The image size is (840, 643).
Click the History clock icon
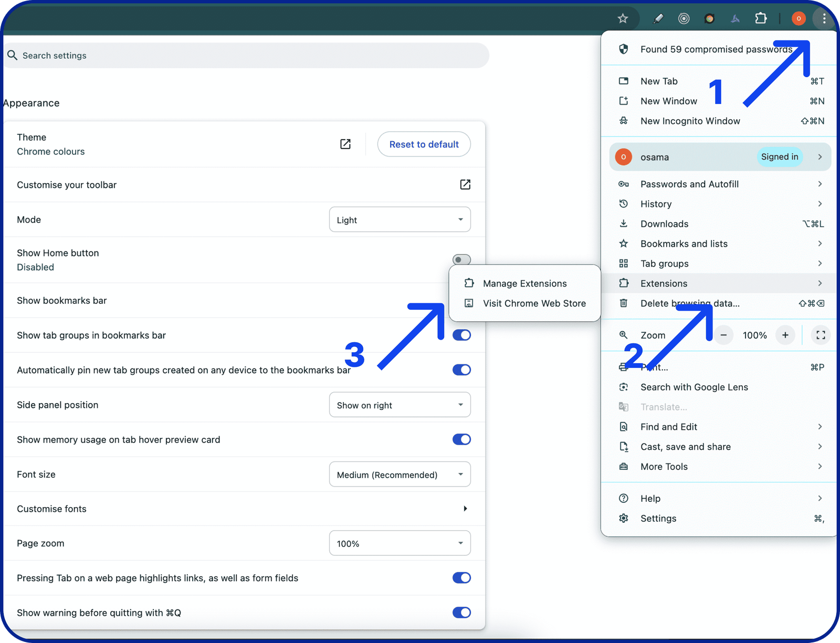[624, 204]
